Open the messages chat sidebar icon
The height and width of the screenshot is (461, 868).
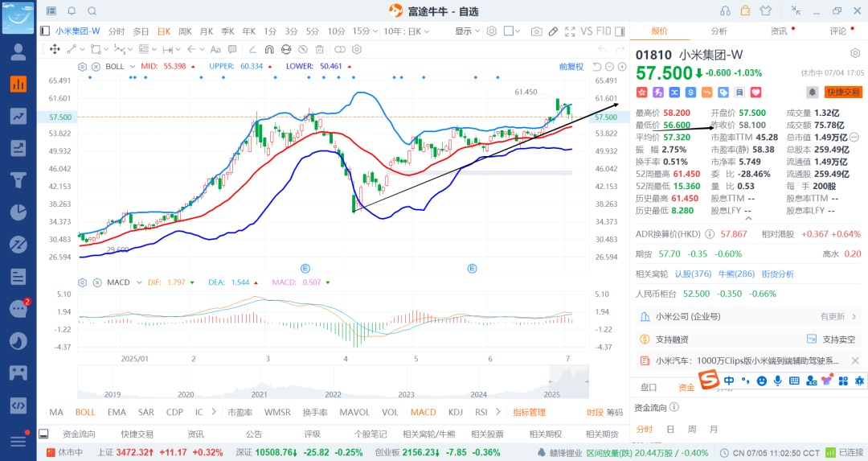[18, 309]
